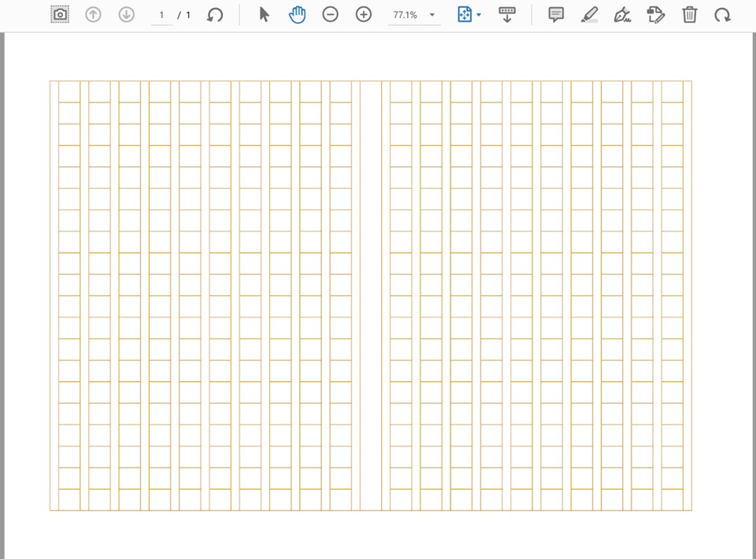Screen dimensions: 756x559
Task: Click the trash delete icon
Action: tap(690, 14)
